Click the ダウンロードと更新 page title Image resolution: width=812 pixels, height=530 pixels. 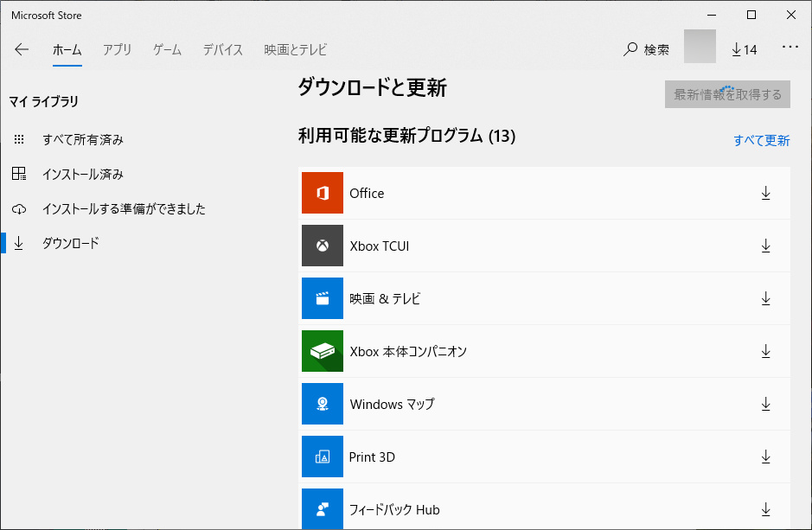pyautogui.click(x=372, y=87)
